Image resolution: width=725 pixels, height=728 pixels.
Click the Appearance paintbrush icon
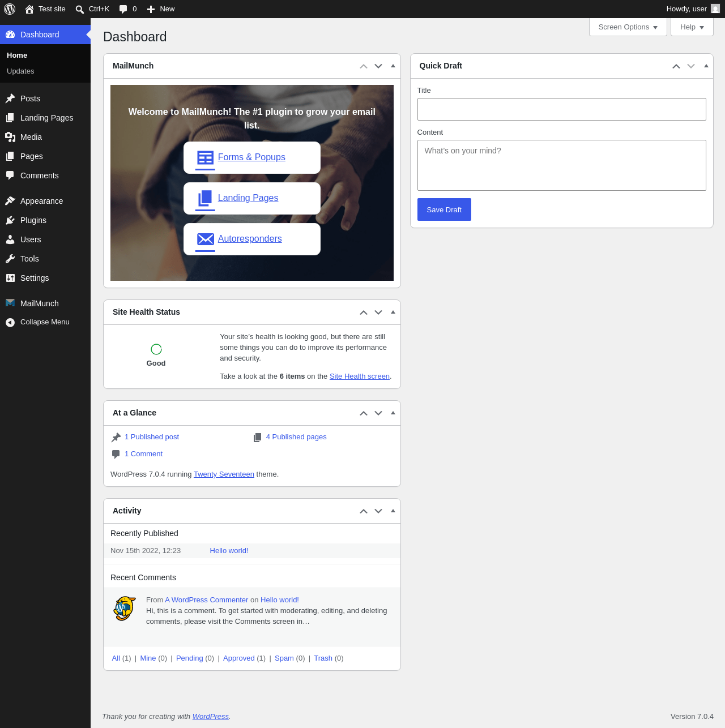(x=10, y=201)
